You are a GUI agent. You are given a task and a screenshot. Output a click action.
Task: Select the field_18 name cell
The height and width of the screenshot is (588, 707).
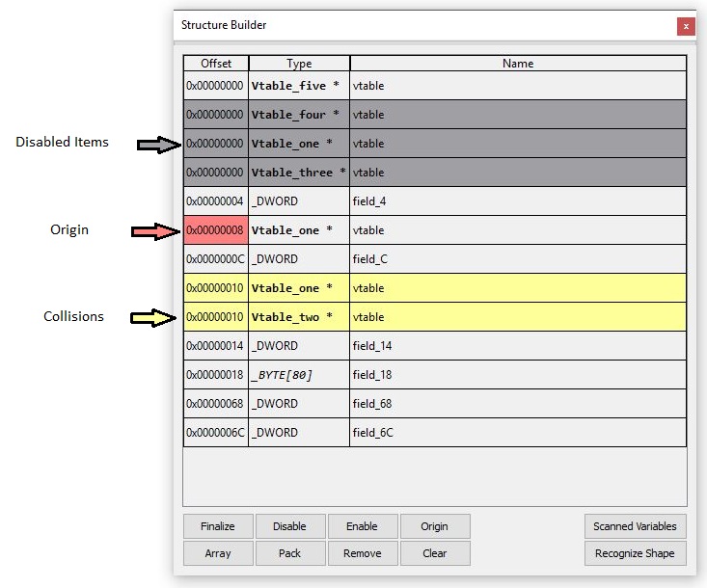[518, 374]
